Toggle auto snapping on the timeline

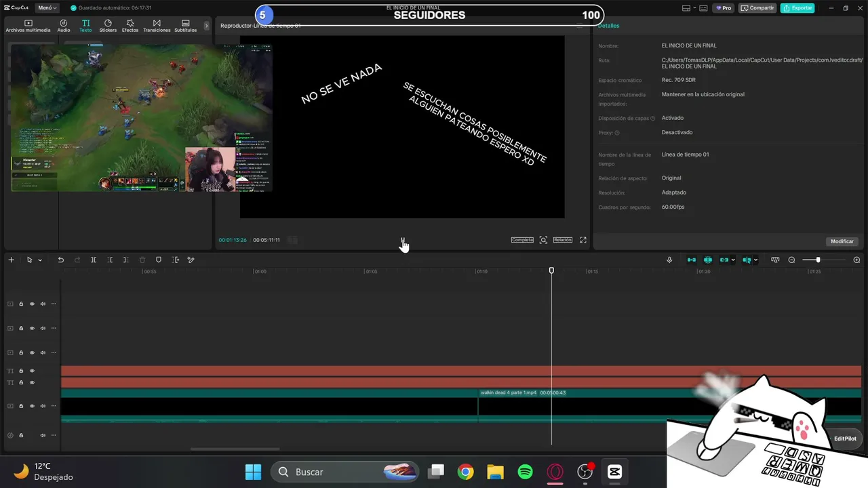pos(708,260)
